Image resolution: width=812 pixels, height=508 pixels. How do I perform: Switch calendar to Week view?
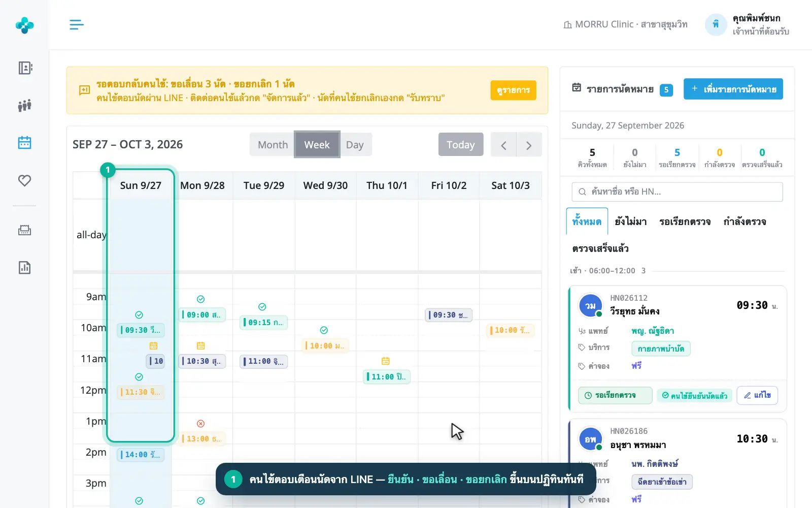317,145
